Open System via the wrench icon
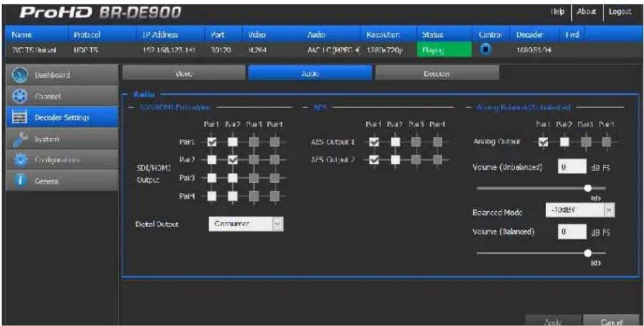 (x=19, y=139)
